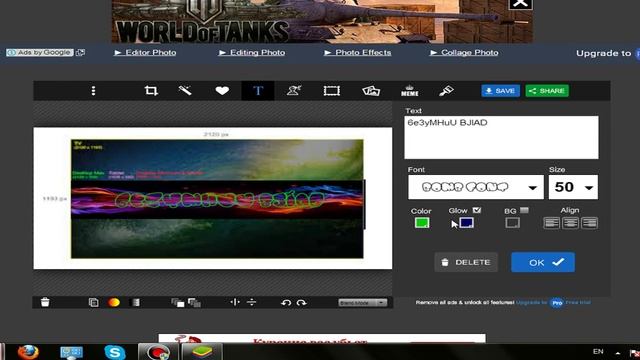Image resolution: width=640 pixels, height=360 pixels.
Task: Open the add photo overlay tool
Action: 371,91
